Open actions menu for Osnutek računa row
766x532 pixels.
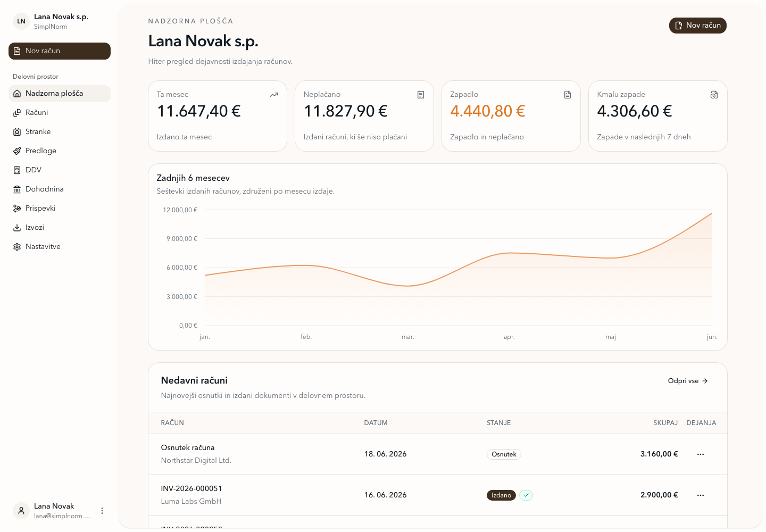[701, 454]
